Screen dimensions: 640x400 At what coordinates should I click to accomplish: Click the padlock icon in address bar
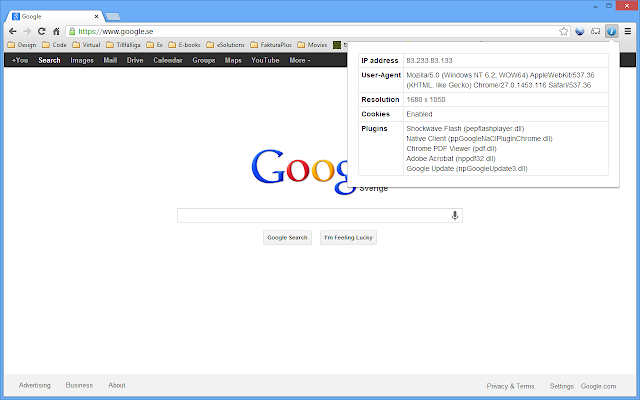pyautogui.click(x=72, y=31)
